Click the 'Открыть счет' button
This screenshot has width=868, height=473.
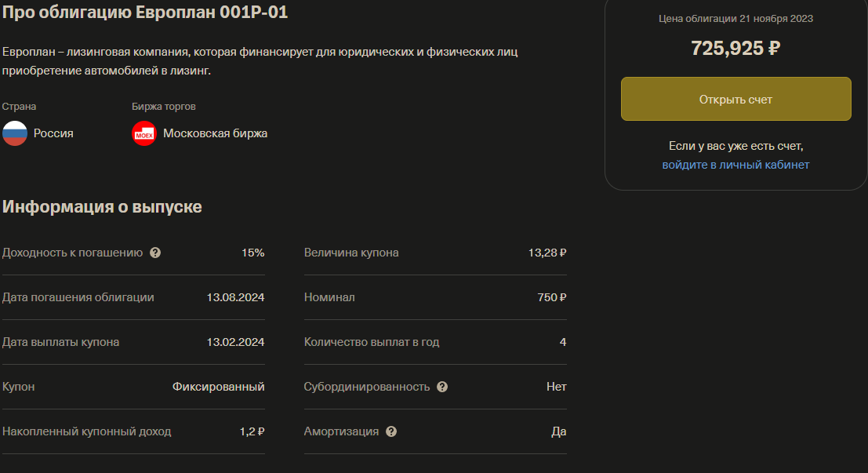point(735,98)
